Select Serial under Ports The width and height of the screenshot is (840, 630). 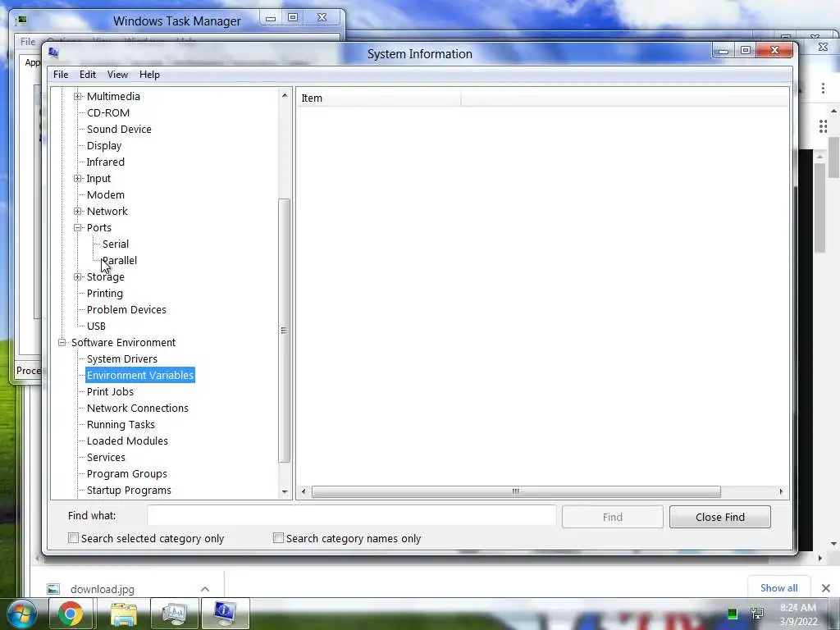tap(116, 244)
